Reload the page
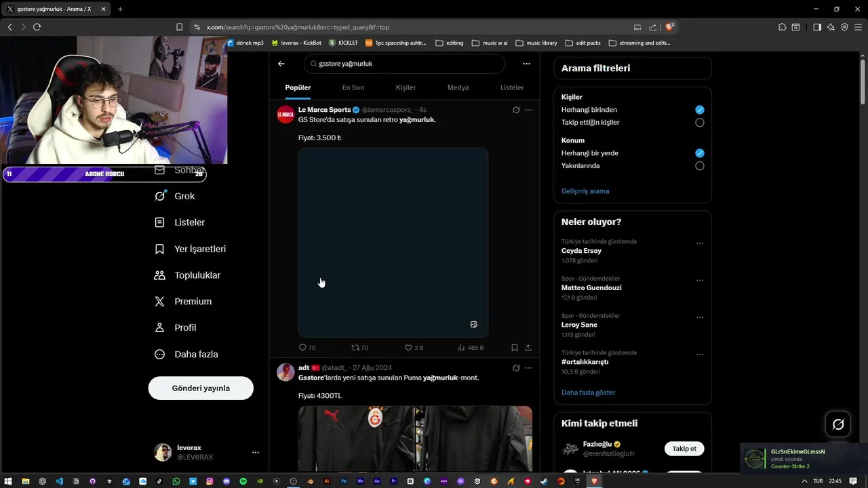The height and width of the screenshot is (488, 868). click(x=37, y=27)
